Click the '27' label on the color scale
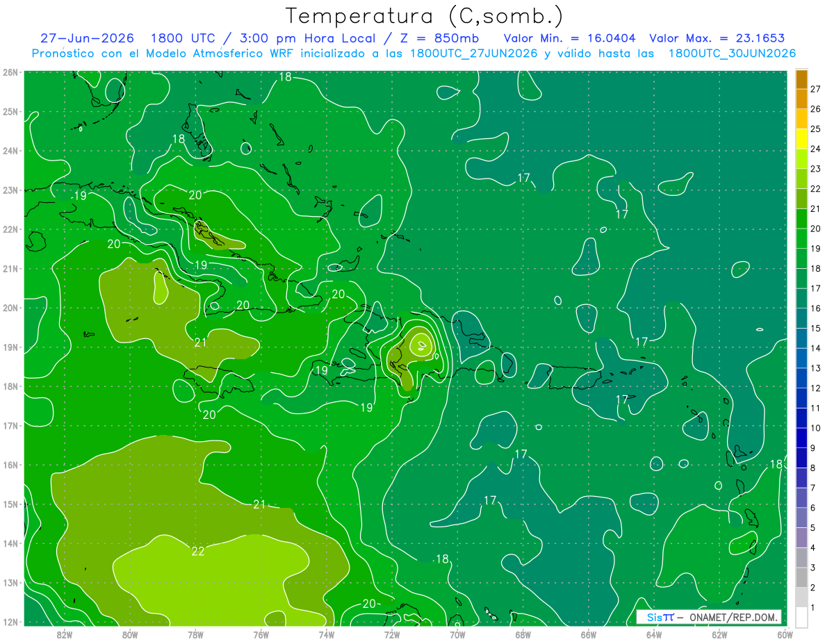This screenshot has width=834, height=644. click(816, 89)
